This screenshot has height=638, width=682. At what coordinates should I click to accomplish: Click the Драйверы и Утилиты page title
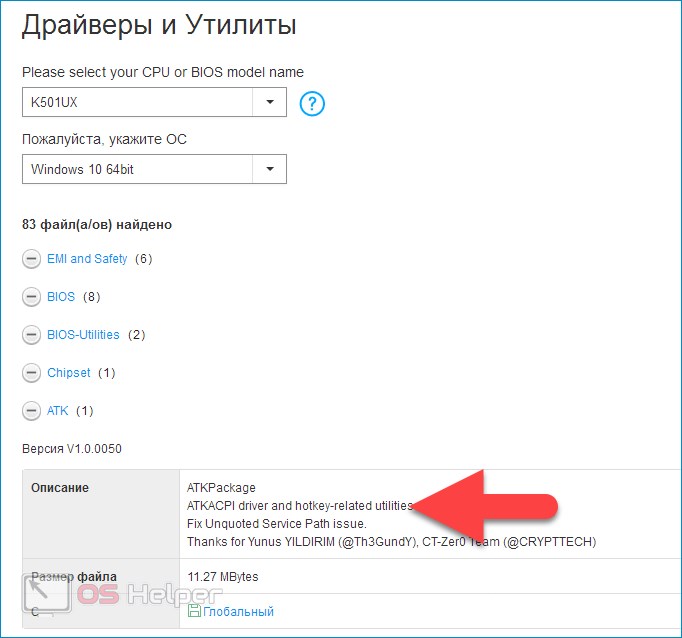pos(159,25)
